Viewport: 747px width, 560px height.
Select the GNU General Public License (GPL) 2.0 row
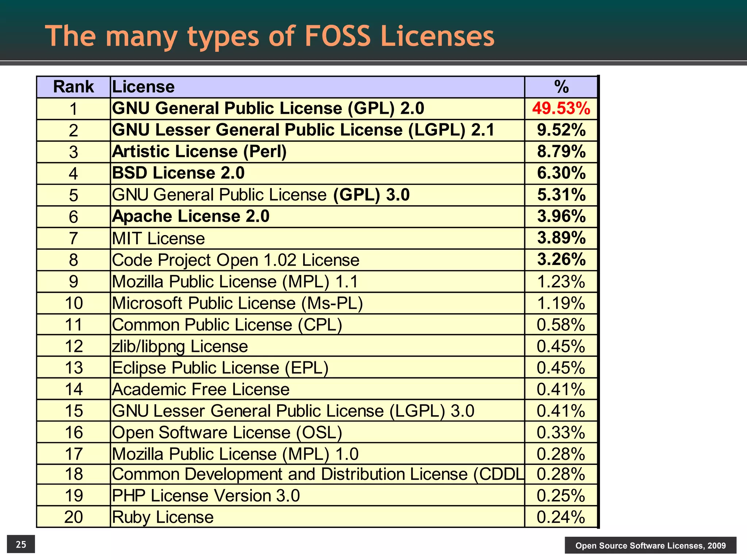pos(268,109)
